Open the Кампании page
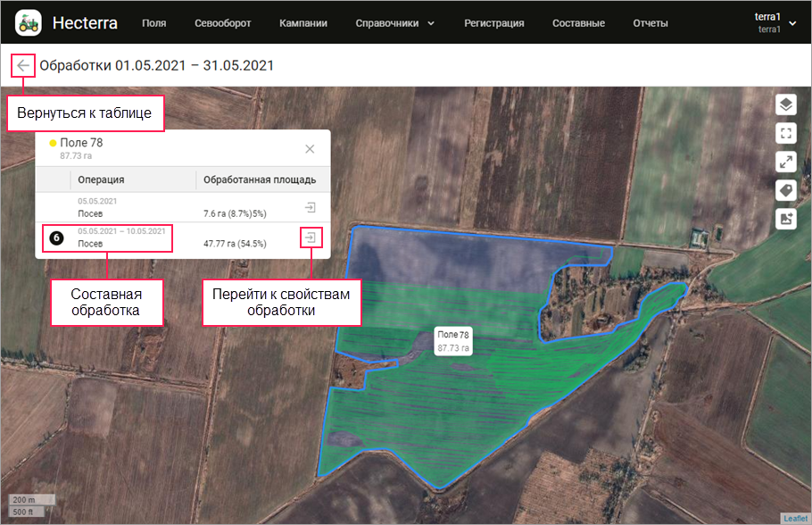The height and width of the screenshot is (525, 812). pos(302,23)
